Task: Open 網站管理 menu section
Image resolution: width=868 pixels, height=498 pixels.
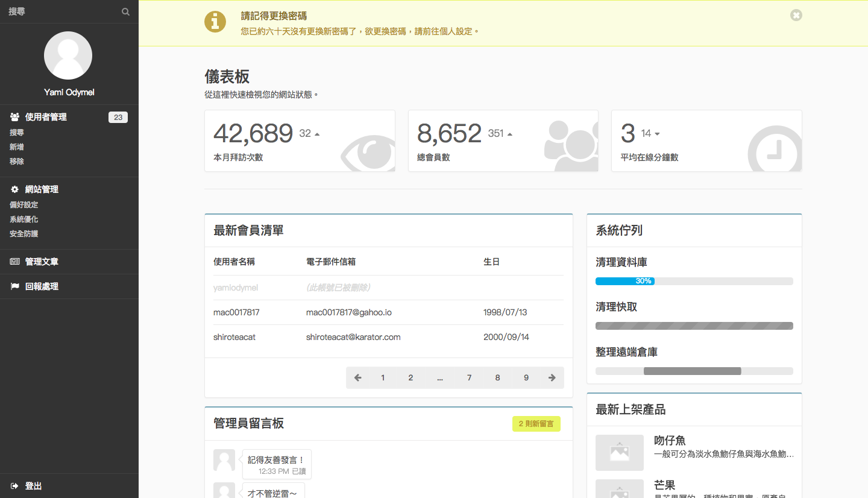Action: coord(42,189)
